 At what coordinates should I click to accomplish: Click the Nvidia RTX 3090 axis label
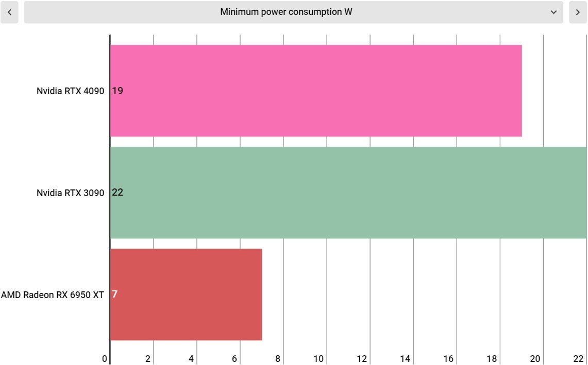click(x=70, y=193)
